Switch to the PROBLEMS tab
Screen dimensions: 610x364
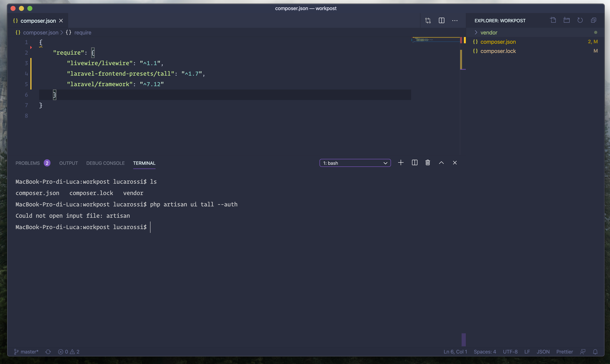tap(28, 163)
